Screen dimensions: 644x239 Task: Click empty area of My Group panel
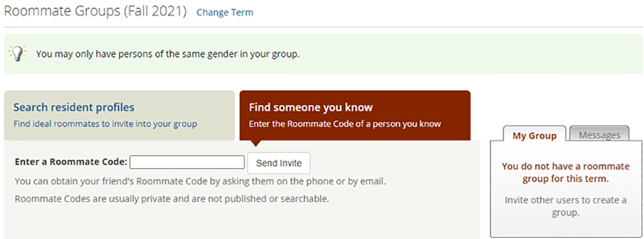coord(565,228)
